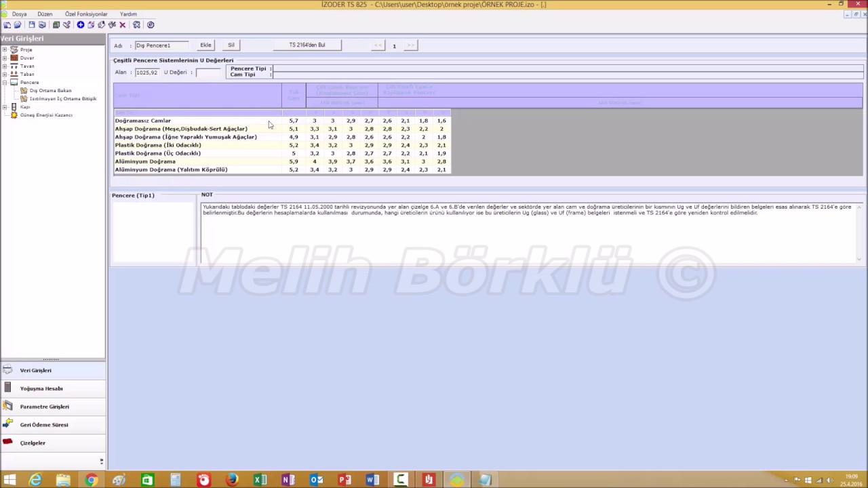
Task: Expand the Tavan tree node
Action: click(x=5, y=66)
